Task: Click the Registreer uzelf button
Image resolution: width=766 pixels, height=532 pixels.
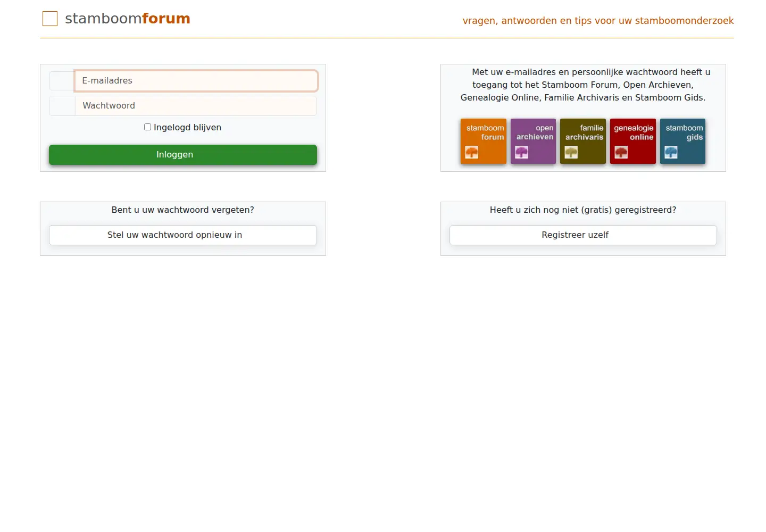Action: [x=583, y=235]
